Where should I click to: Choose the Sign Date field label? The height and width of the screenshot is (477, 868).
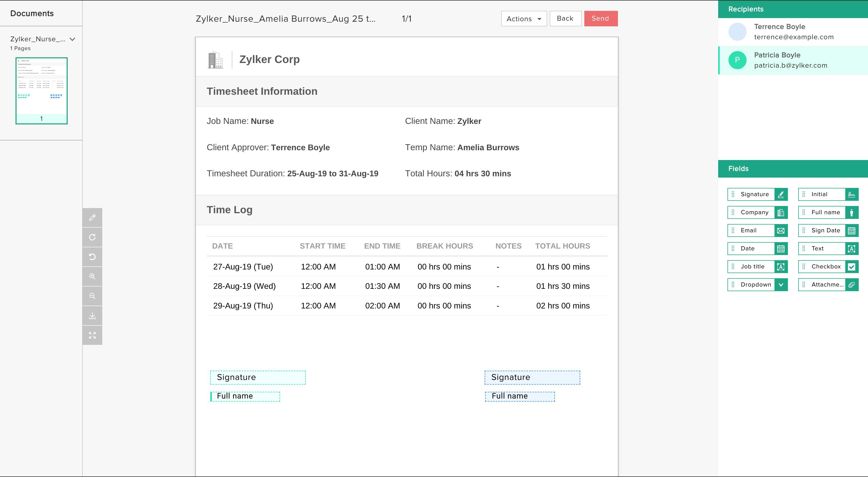pos(826,230)
